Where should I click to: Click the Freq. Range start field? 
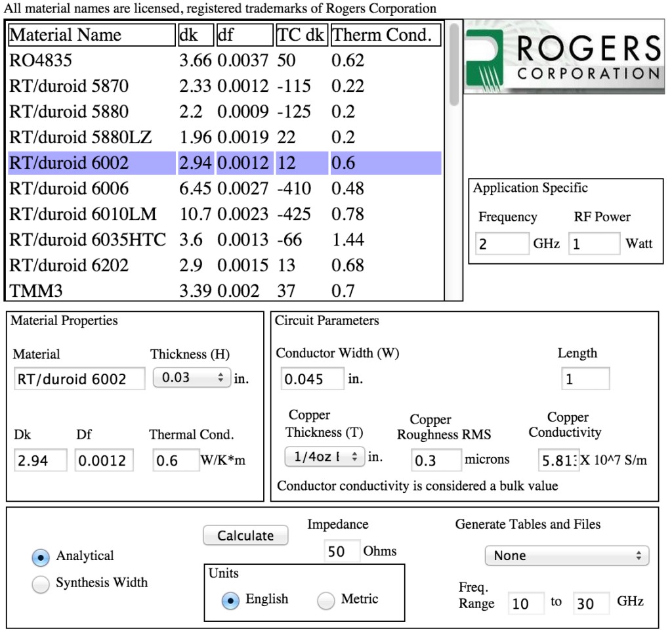[526, 603]
